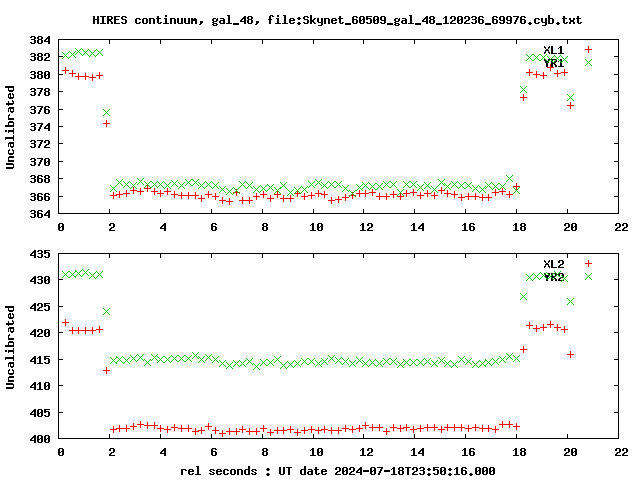Click the y-axis tick label 366

coord(40,196)
